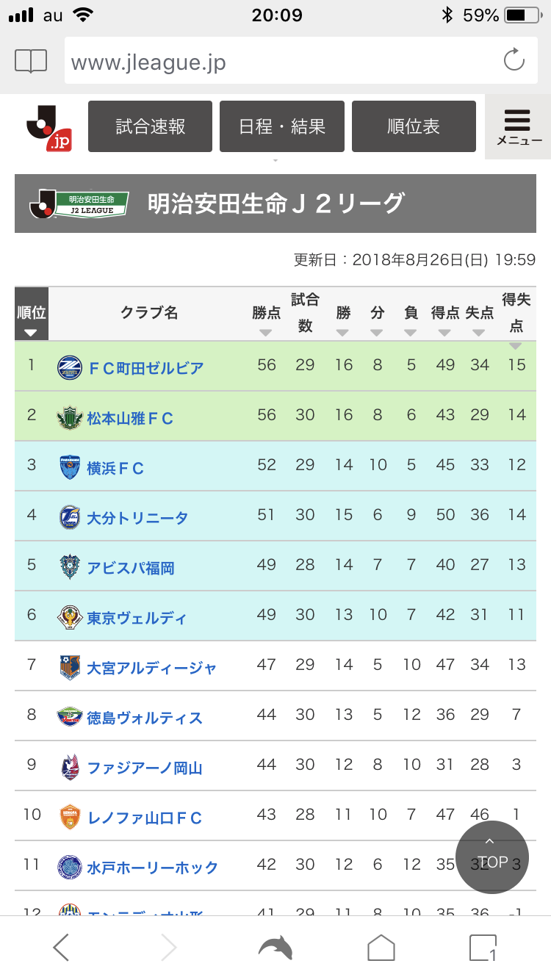Viewport: 551px width, 980px height.
Task: Go back with left arrow
Action: click(x=61, y=948)
